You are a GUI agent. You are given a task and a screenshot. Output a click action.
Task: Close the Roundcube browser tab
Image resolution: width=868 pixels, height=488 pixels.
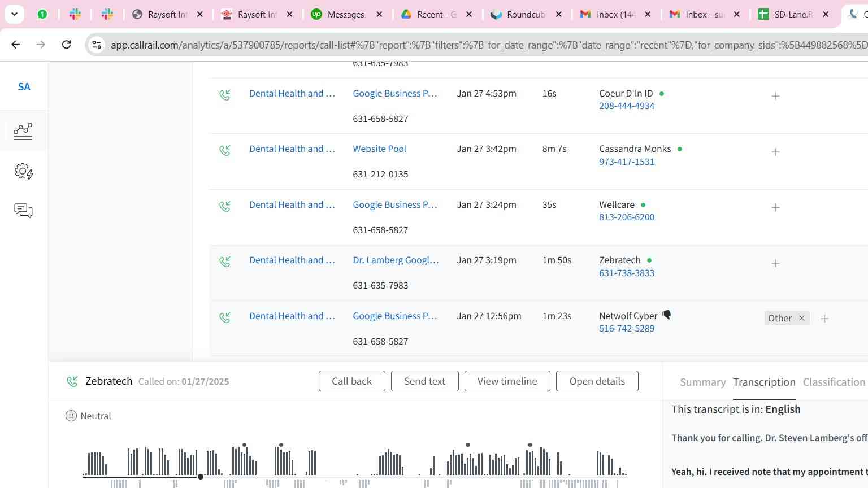[x=558, y=14]
